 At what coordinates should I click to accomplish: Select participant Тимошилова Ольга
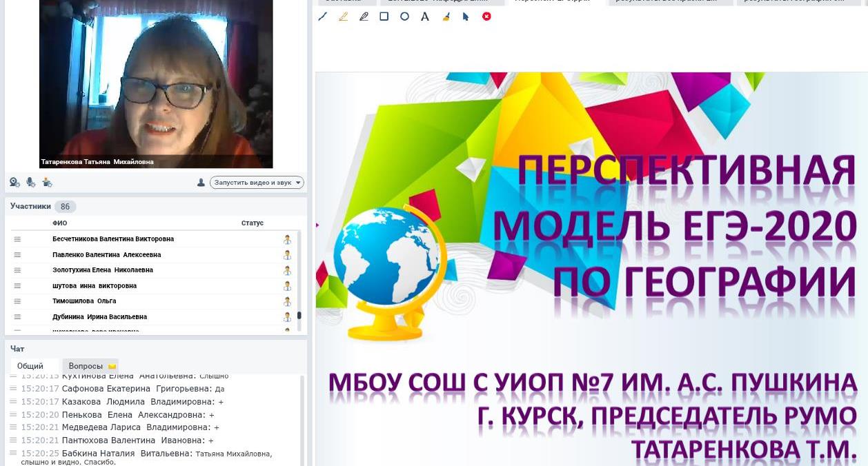pyautogui.click(x=84, y=301)
